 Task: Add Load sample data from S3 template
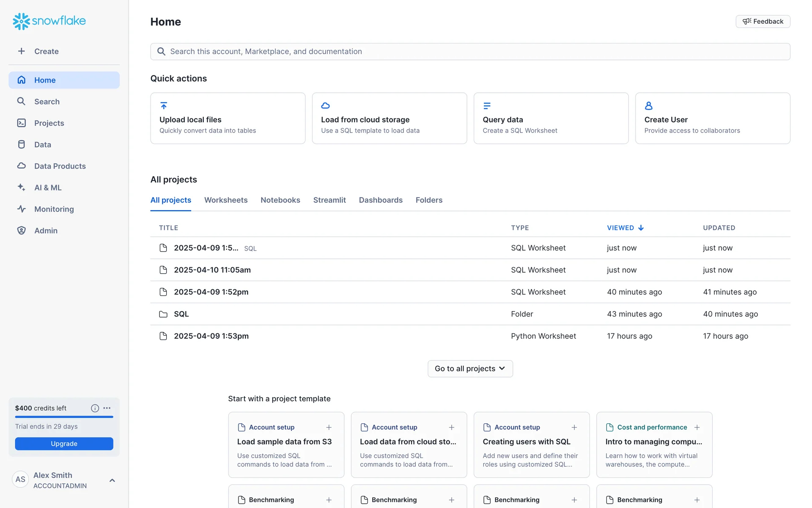[329, 428]
